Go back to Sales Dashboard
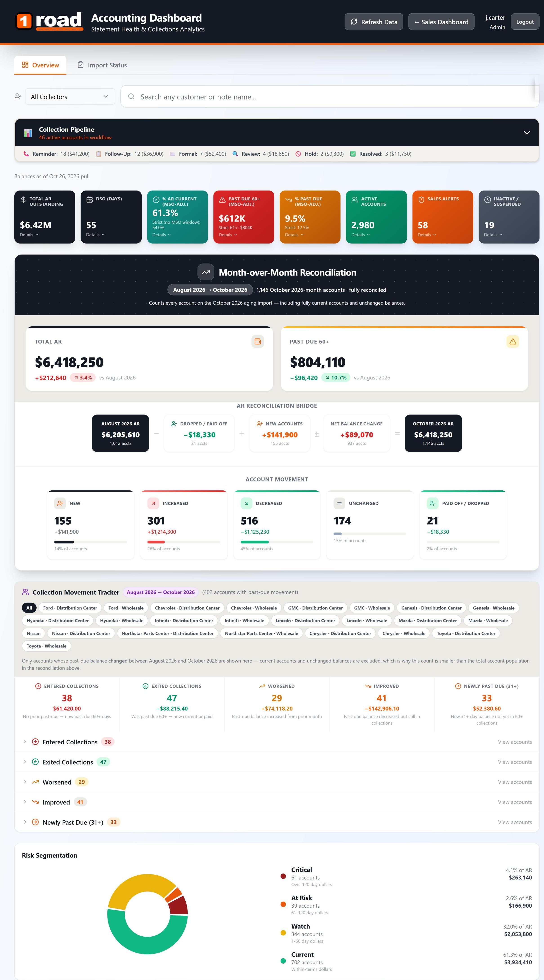The height and width of the screenshot is (980, 544). 441,22
